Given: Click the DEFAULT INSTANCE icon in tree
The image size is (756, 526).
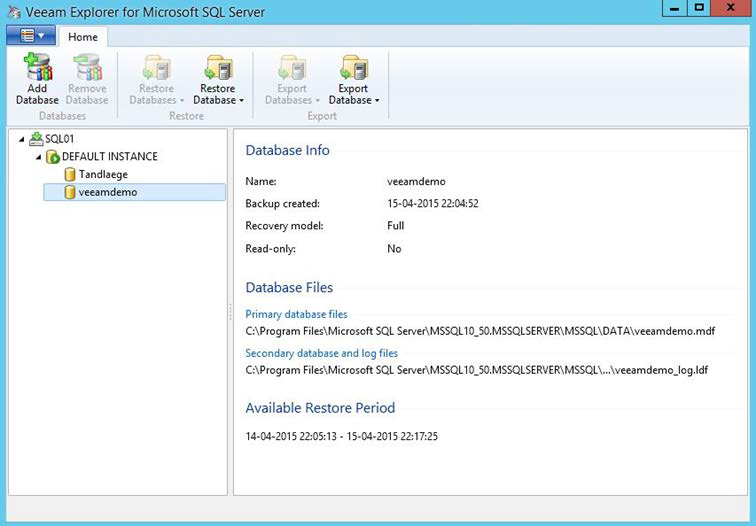Looking at the screenshot, I should click(53, 157).
